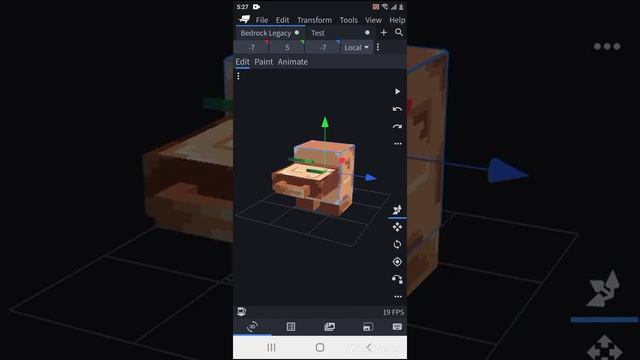
Task: Click the unsaved dot on Bedrock Legacy tab
Action: tap(297, 33)
